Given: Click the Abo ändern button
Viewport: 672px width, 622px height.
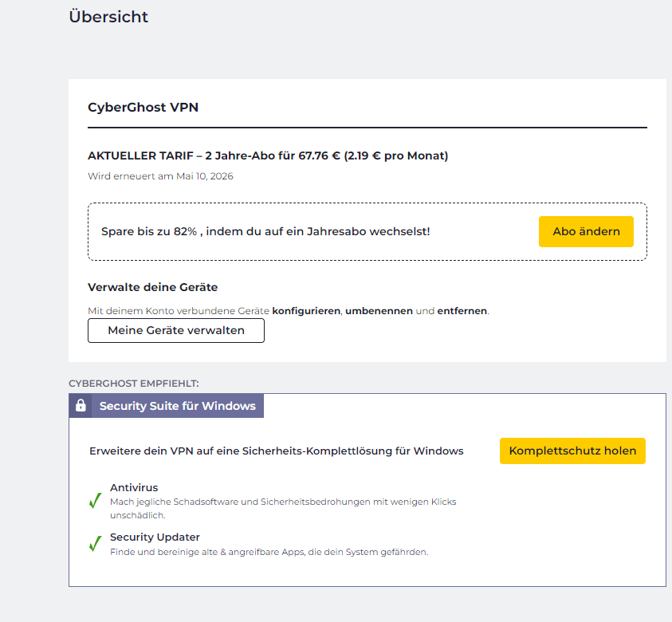Looking at the screenshot, I should click(586, 231).
